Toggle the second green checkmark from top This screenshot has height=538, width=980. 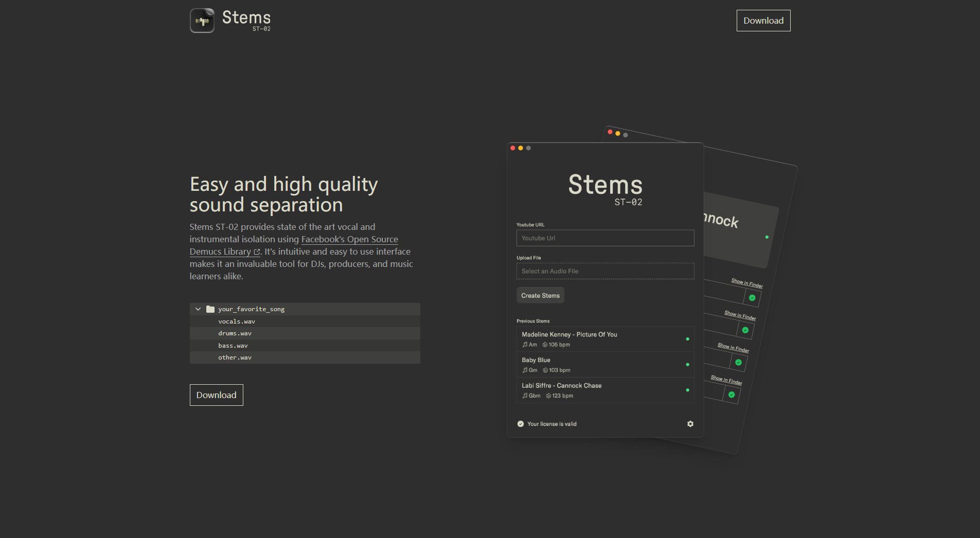745,330
